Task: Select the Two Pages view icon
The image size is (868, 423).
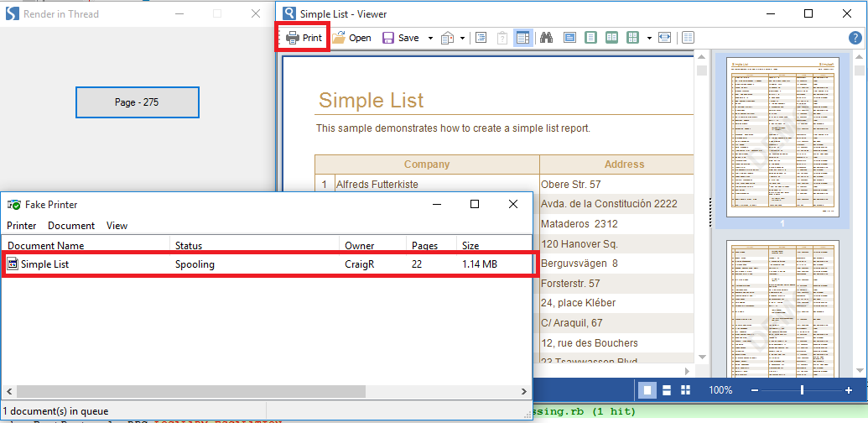Action: point(611,38)
